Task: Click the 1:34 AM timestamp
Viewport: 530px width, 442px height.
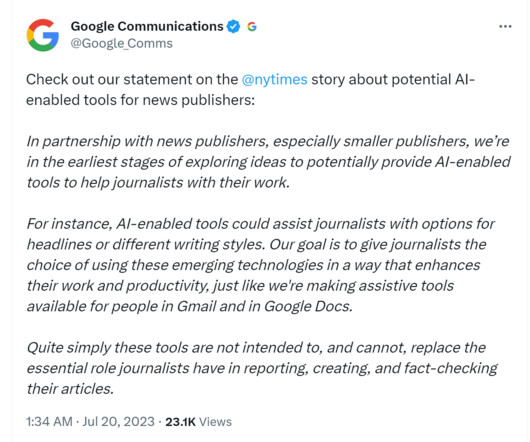Action: pos(49,422)
